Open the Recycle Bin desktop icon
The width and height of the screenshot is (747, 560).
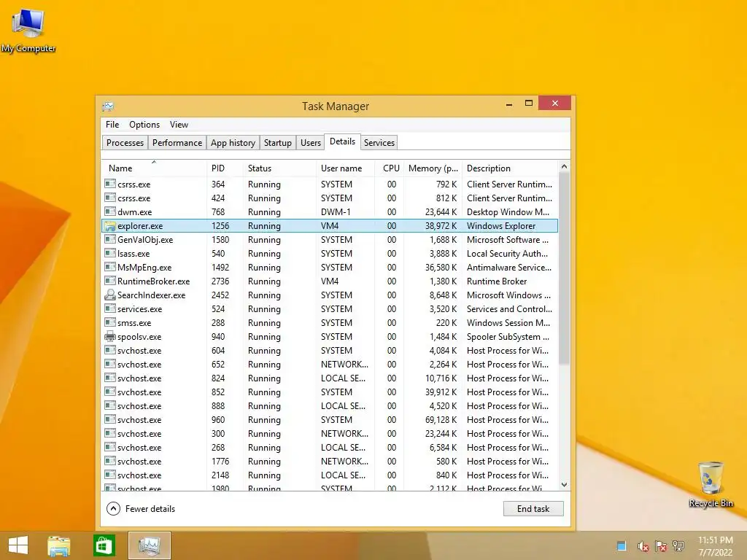click(711, 484)
